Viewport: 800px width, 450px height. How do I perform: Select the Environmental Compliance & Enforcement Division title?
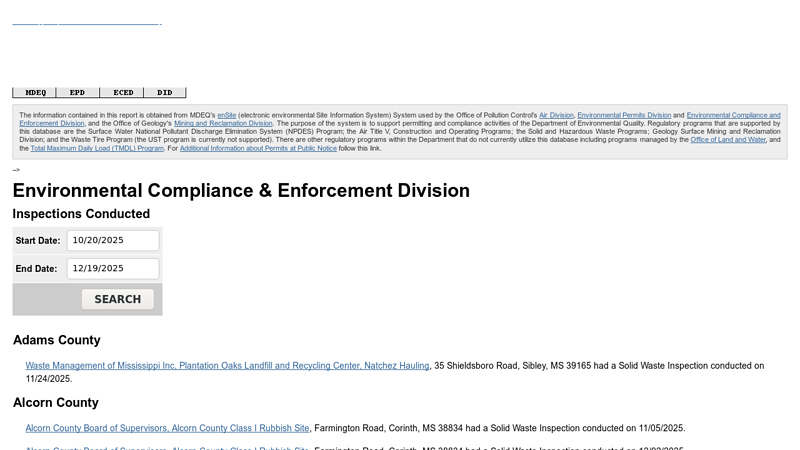(x=241, y=190)
